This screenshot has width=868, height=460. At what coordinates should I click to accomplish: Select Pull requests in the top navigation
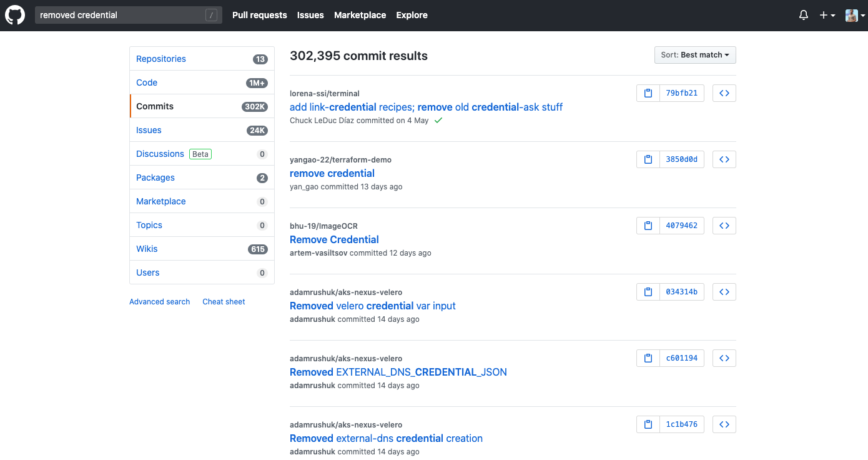pyautogui.click(x=259, y=15)
